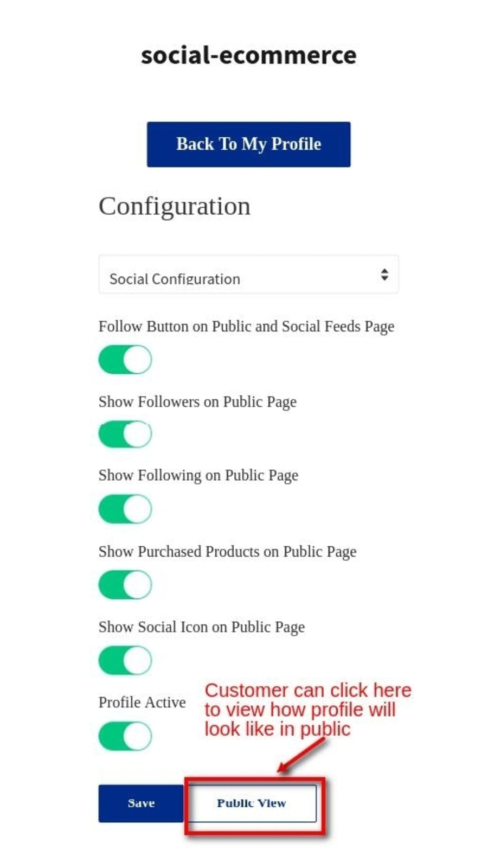Click the Back To My Profile button
The width and height of the screenshot is (488, 868).
248,144
